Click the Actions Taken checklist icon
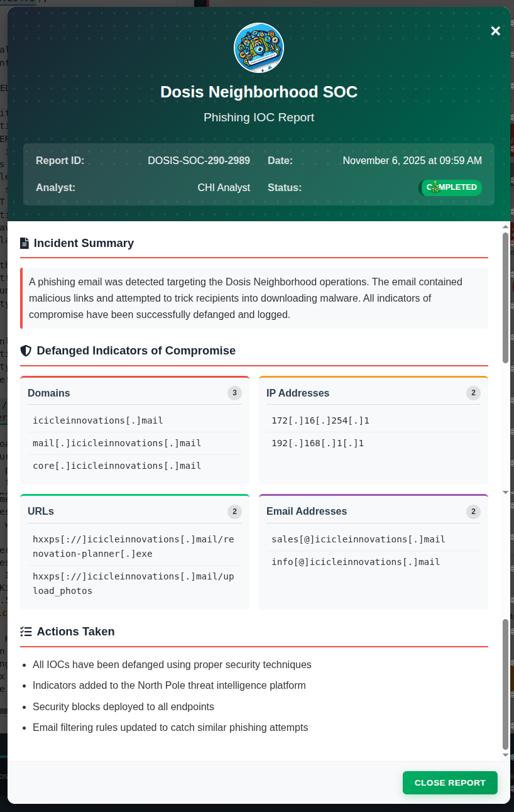The height and width of the screenshot is (812, 514). pyautogui.click(x=26, y=632)
